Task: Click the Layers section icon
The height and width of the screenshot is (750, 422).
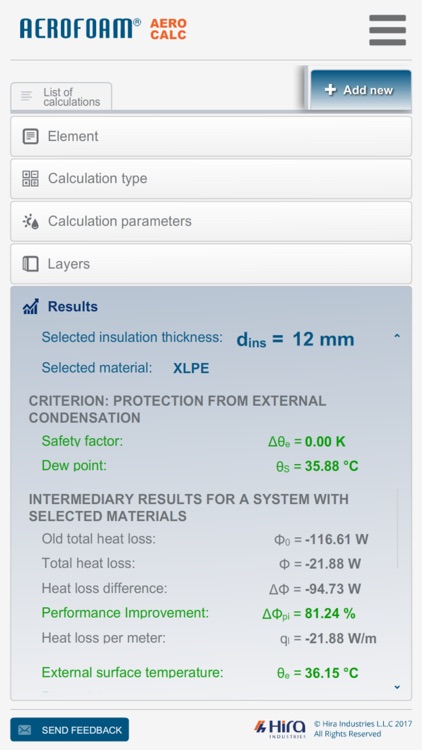Action: (31, 264)
